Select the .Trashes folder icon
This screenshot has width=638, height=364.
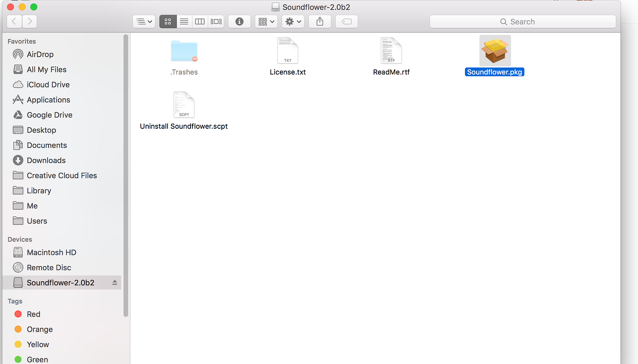pyautogui.click(x=184, y=51)
